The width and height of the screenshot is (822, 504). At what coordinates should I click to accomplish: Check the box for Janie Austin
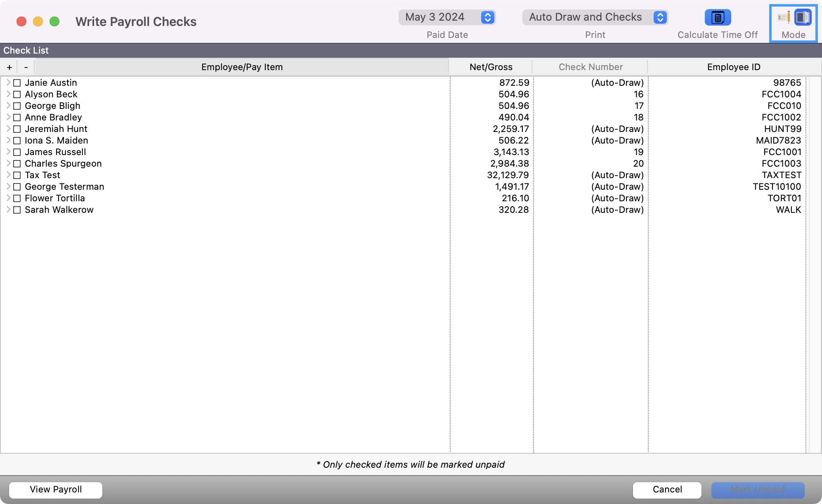(17, 83)
